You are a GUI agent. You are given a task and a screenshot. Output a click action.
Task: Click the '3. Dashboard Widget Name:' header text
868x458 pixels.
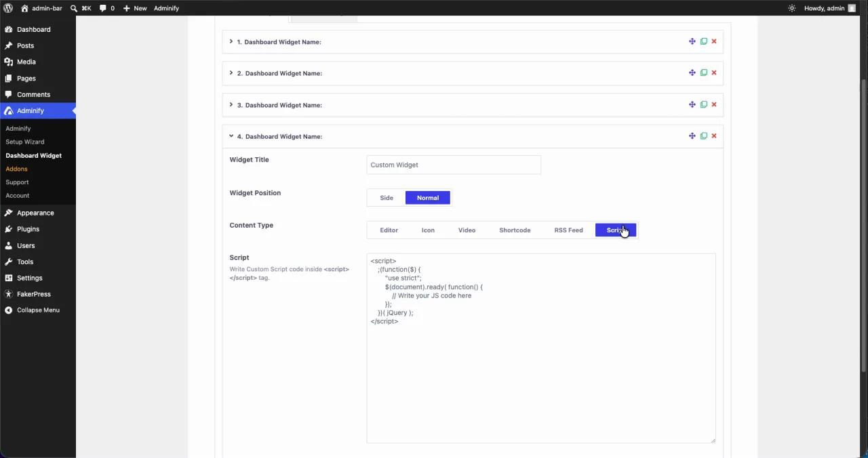pos(279,105)
